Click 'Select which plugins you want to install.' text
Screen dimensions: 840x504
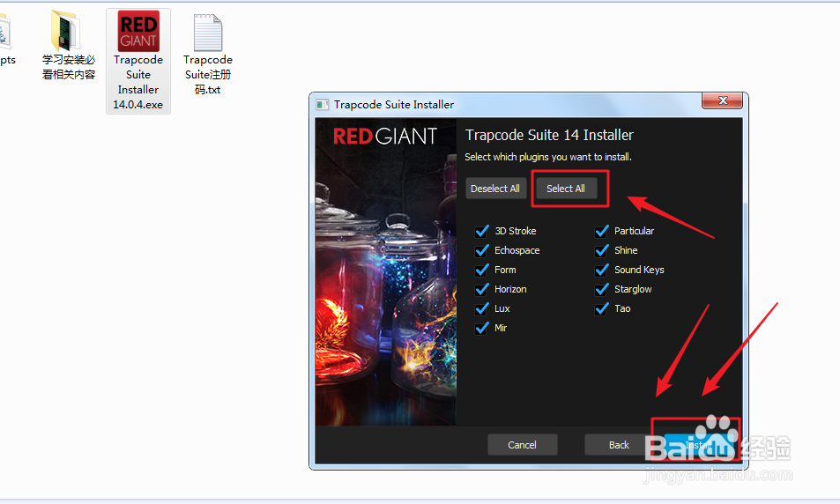(x=548, y=157)
